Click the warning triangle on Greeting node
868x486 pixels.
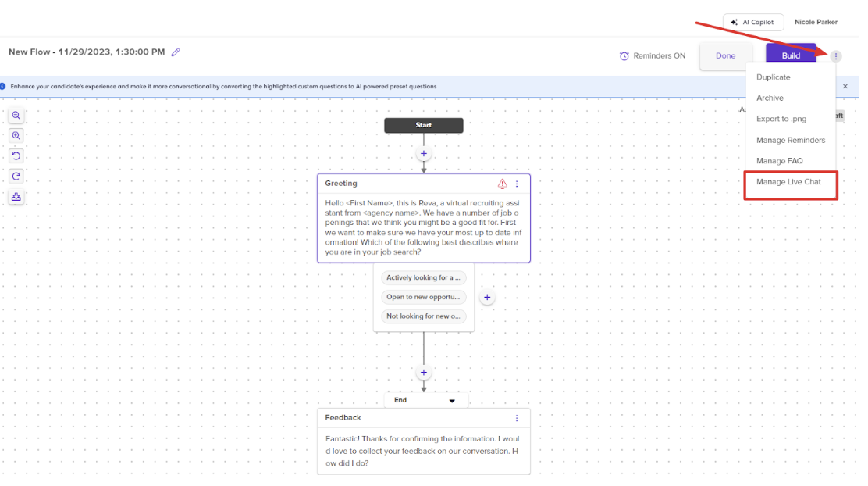point(502,184)
